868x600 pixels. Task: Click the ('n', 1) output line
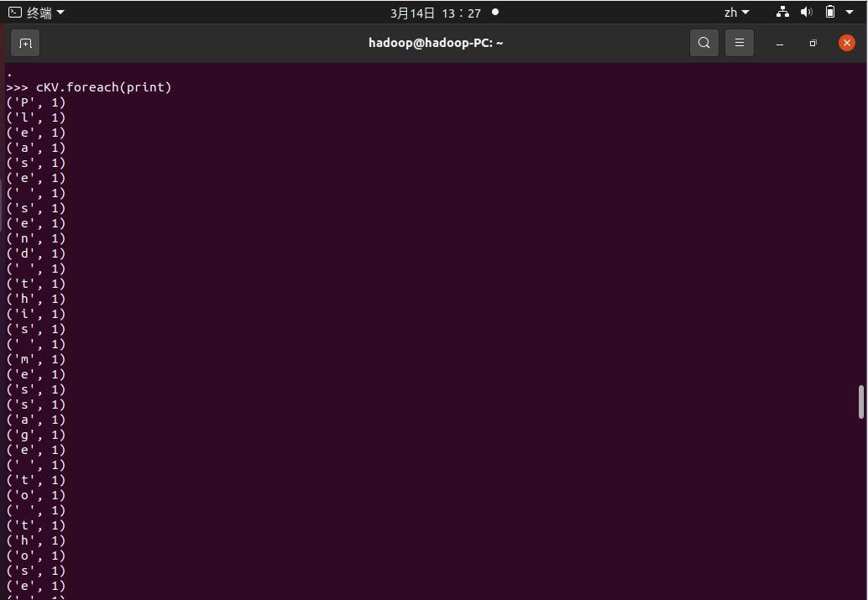click(36, 238)
